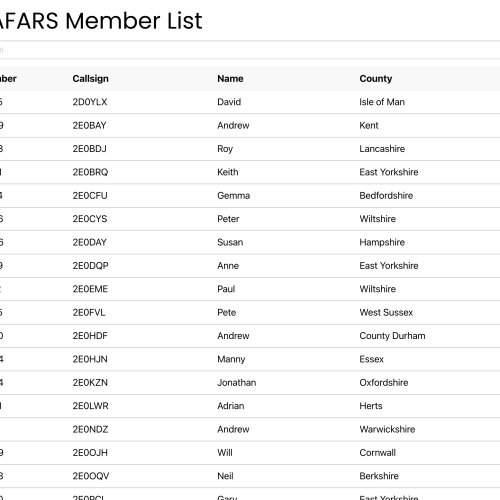Select callsign 2E0KZN for Jonathan
This screenshot has width=500, height=500.
90,383
